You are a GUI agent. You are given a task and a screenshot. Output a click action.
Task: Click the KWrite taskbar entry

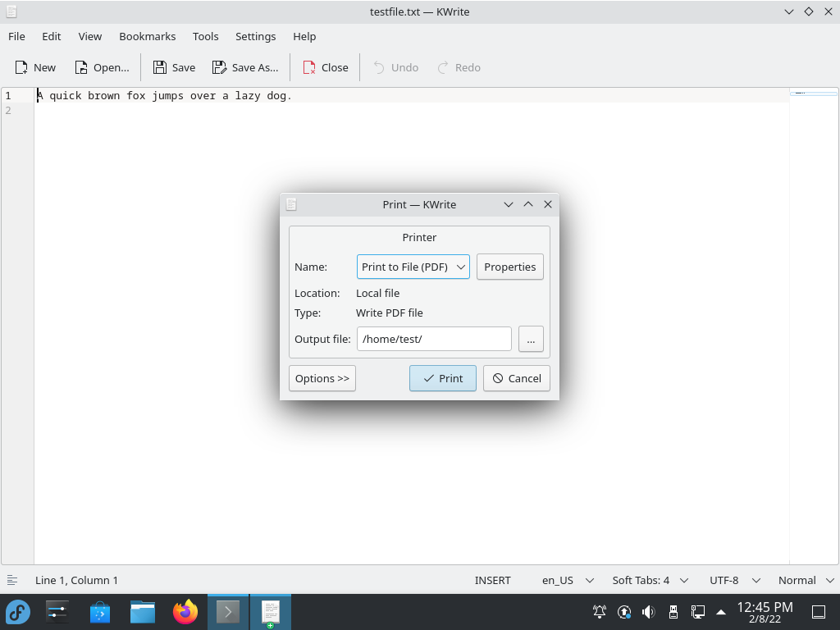[x=271, y=612]
